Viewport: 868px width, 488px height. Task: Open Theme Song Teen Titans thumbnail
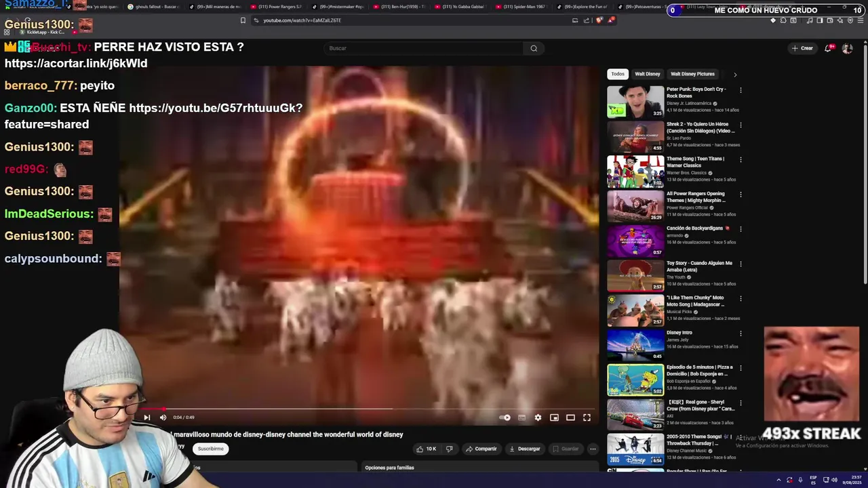point(635,171)
